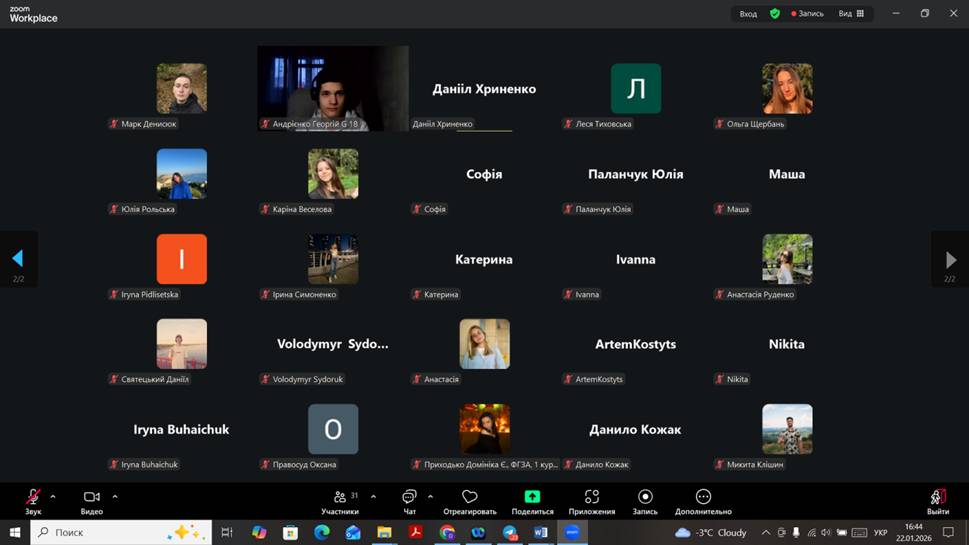Open the Чат chat panel

(x=409, y=497)
